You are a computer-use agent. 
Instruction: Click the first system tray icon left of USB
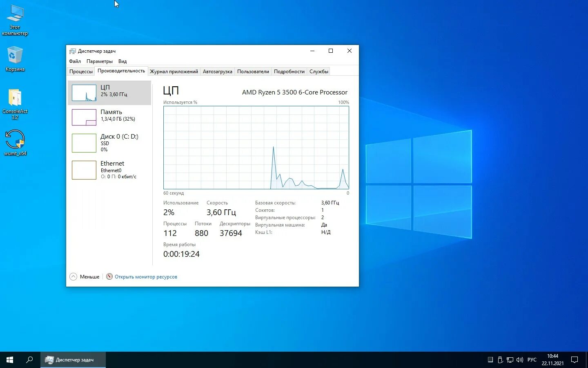(490, 360)
